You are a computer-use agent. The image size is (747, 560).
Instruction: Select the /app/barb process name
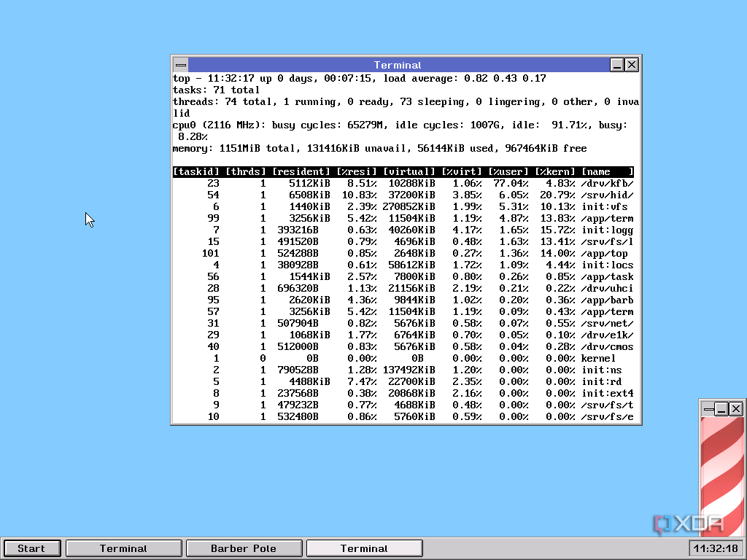[608, 300]
